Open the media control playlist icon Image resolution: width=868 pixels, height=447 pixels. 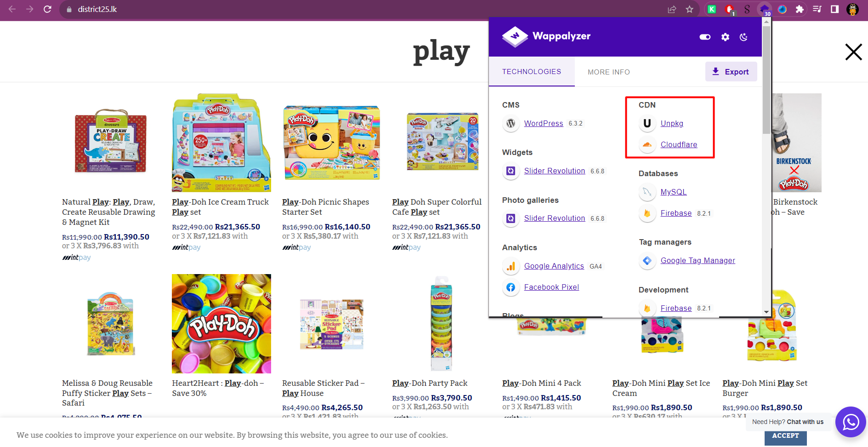pyautogui.click(x=817, y=9)
